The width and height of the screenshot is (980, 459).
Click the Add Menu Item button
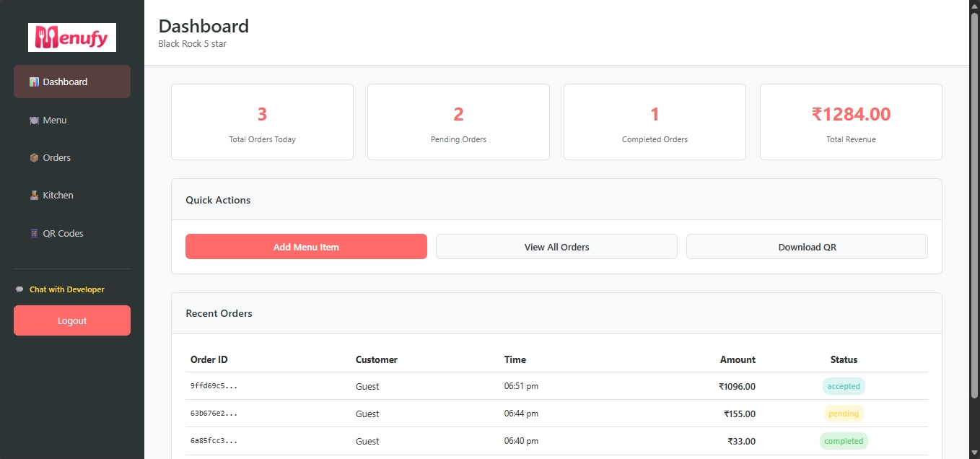pos(306,246)
